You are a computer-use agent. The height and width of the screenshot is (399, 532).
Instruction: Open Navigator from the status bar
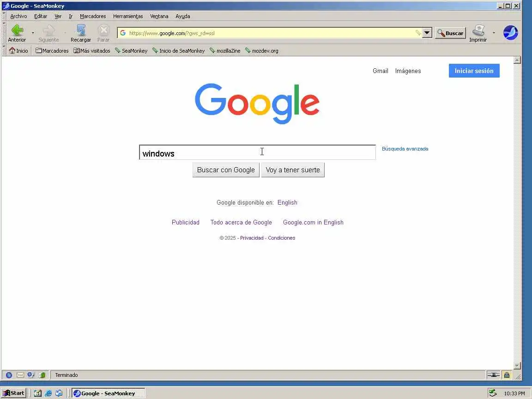[9, 375]
